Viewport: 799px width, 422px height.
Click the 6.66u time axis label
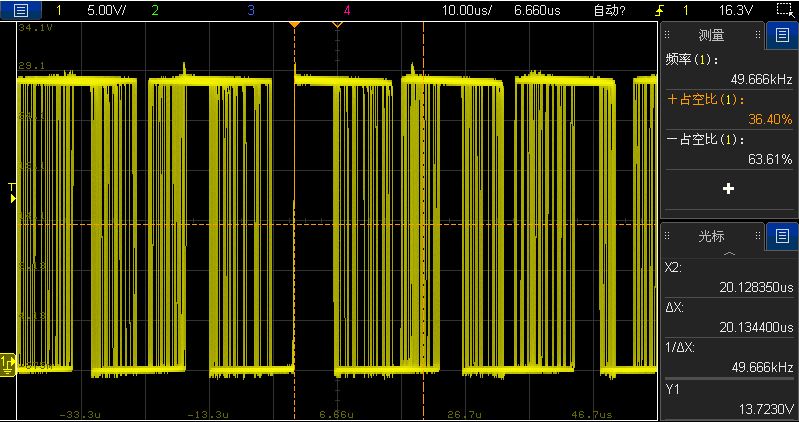point(336,415)
